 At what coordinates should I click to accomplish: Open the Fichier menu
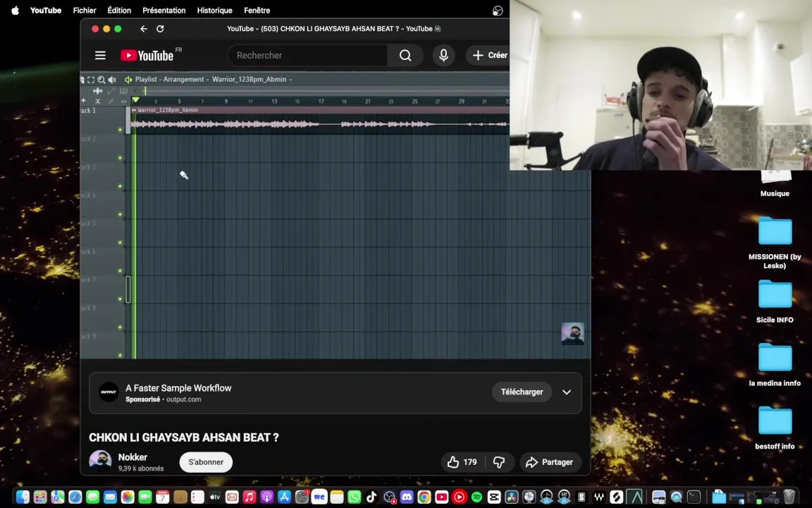(85, 11)
